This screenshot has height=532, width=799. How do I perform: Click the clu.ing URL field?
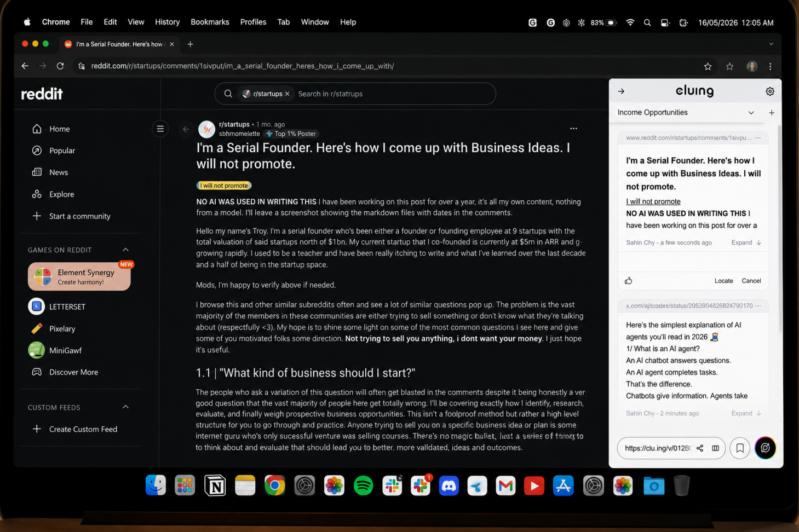658,448
